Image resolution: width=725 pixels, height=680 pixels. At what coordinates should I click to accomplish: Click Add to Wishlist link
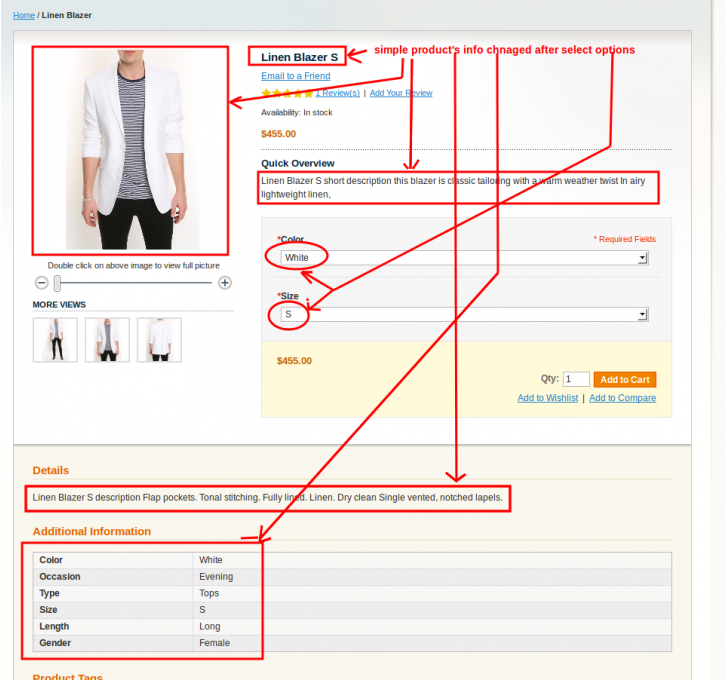click(x=547, y=398)
